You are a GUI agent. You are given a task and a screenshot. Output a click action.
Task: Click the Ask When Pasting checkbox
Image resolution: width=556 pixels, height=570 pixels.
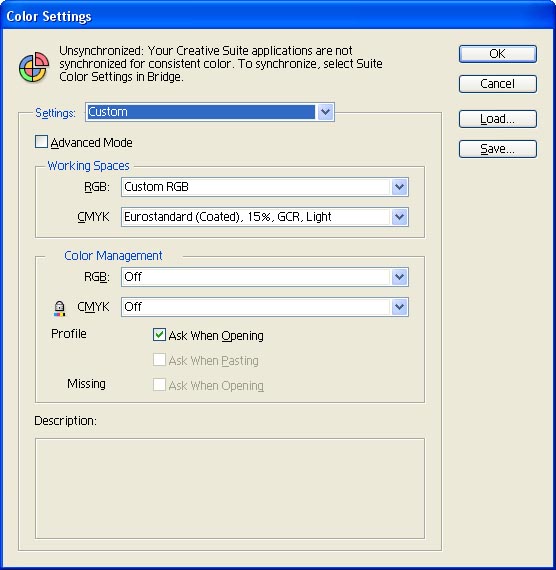(159, 360)
